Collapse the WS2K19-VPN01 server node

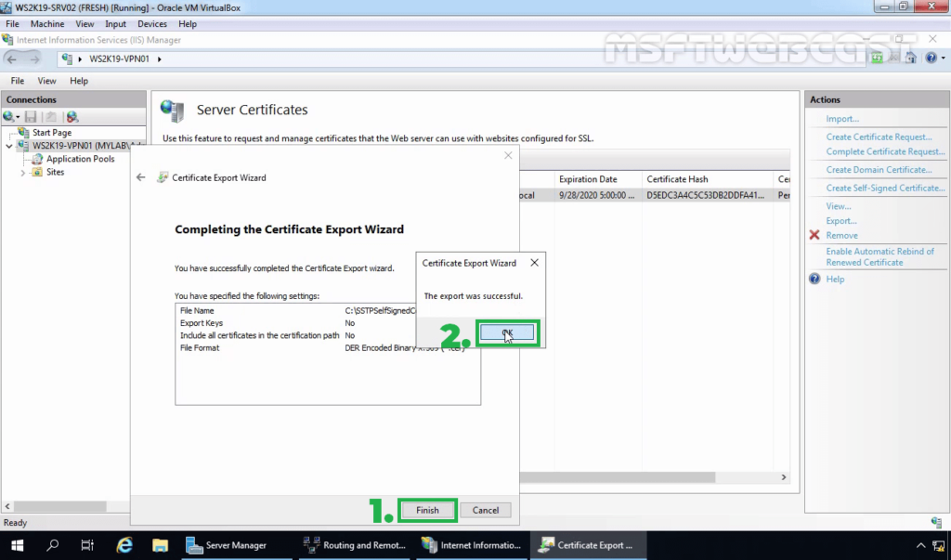click(x=9, y=146)
